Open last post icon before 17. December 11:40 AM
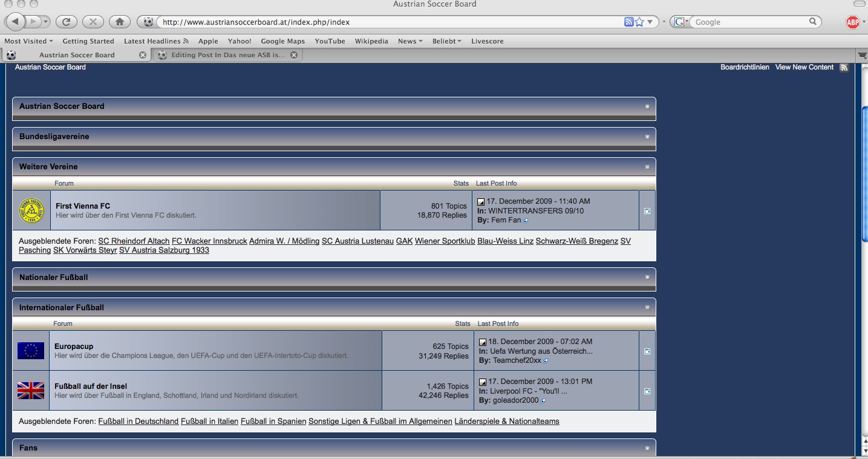Screen dimensions: 868x459 pos(481,201)
